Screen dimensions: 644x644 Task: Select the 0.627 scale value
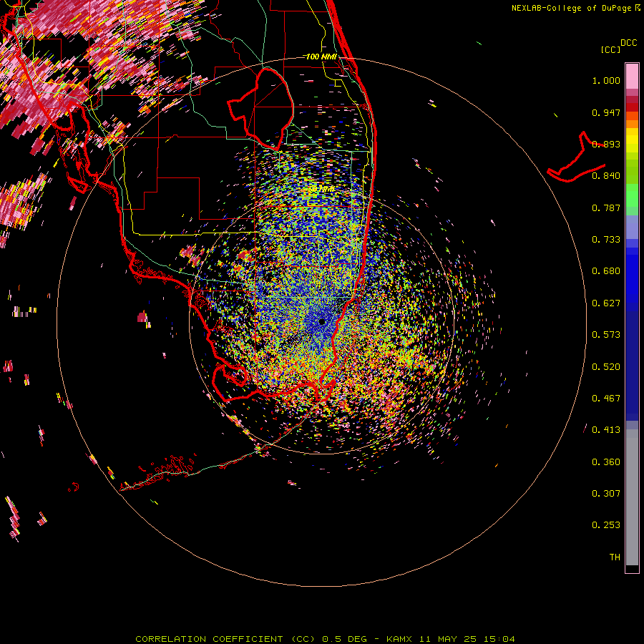tap(606, 303)
